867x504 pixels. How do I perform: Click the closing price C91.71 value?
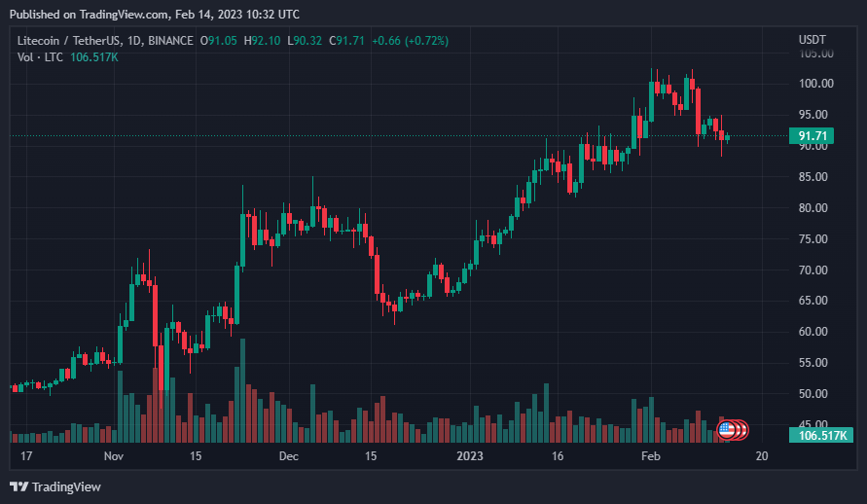[x=346, y=41]
